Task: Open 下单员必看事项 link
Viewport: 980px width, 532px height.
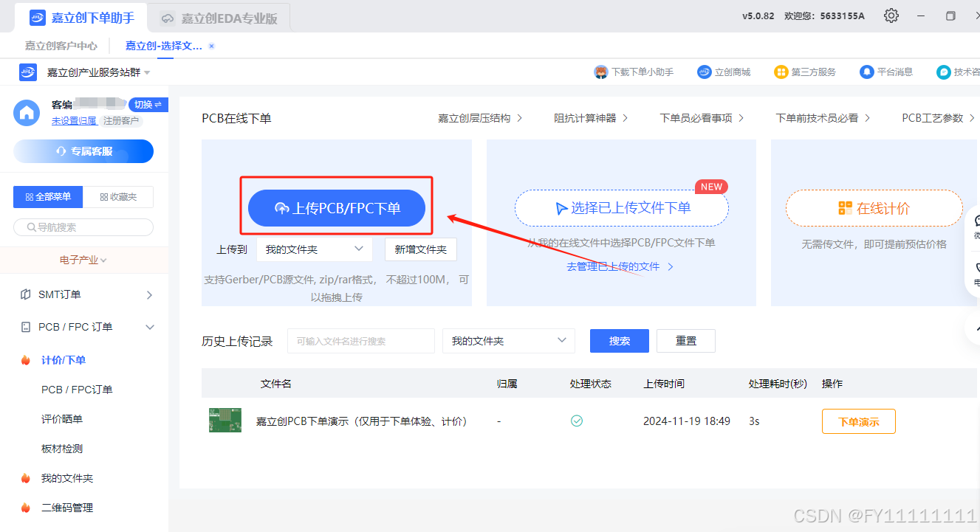Action: 702,118
